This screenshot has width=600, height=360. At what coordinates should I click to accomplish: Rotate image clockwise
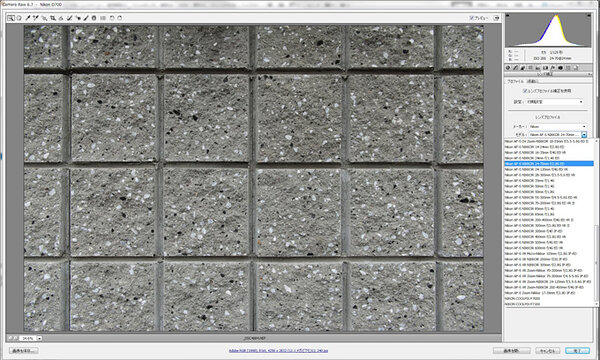[x=120, y=18]
